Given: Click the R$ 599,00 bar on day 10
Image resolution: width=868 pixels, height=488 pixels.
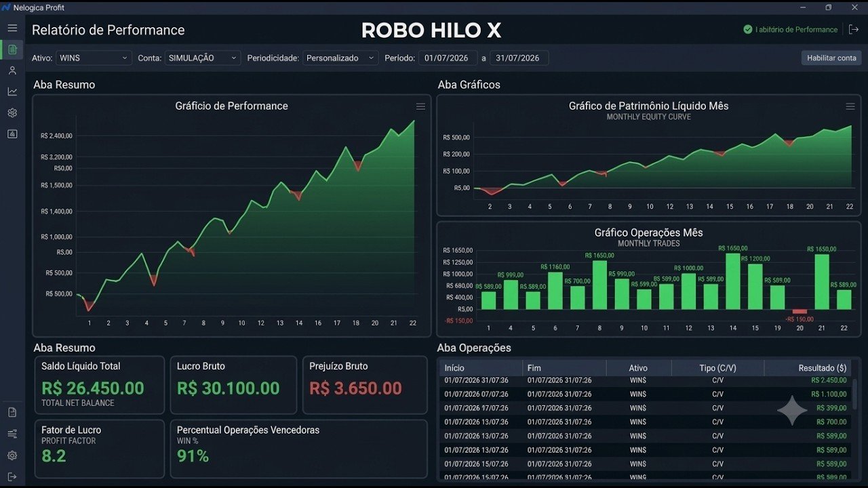Looking at the screenshot, I should [x=644, y=300].
